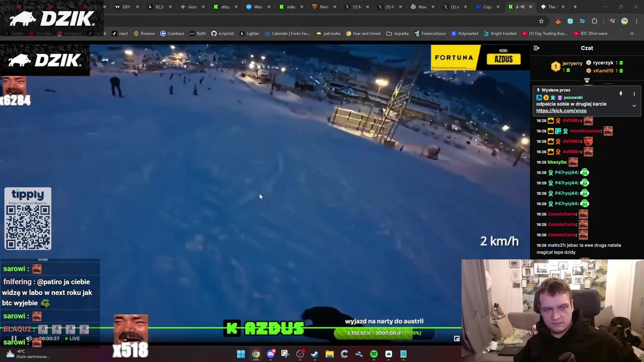644x362 pixels.
Task: Open the Polymarket bookmark
Action: click(x=465, y=34)
